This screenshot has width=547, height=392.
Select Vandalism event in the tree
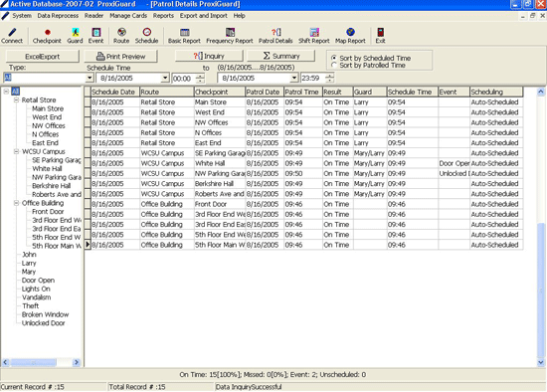(36, 297)
